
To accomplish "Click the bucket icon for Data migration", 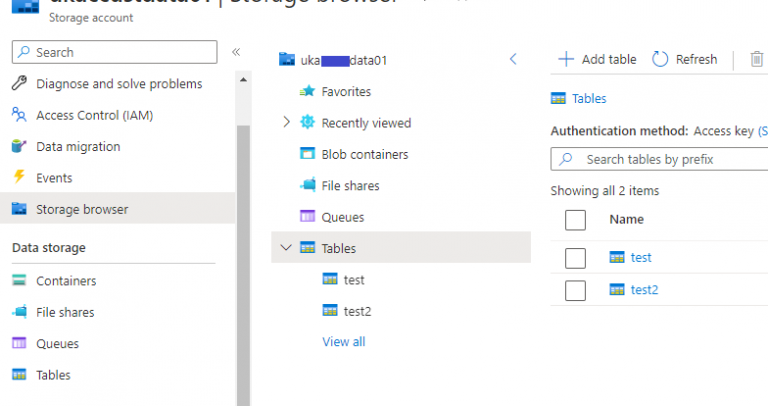I will point(19,146).
